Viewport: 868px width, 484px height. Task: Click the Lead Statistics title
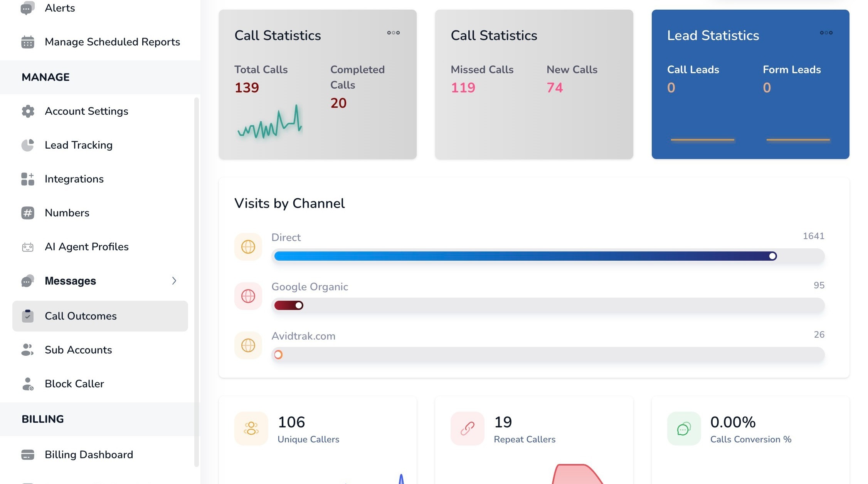tap(713, 35)
